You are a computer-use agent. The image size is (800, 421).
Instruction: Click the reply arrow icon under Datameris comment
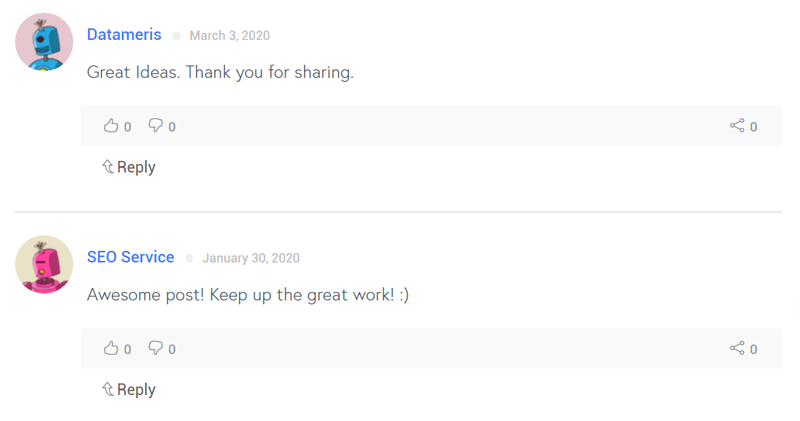[x=108, y=166]
